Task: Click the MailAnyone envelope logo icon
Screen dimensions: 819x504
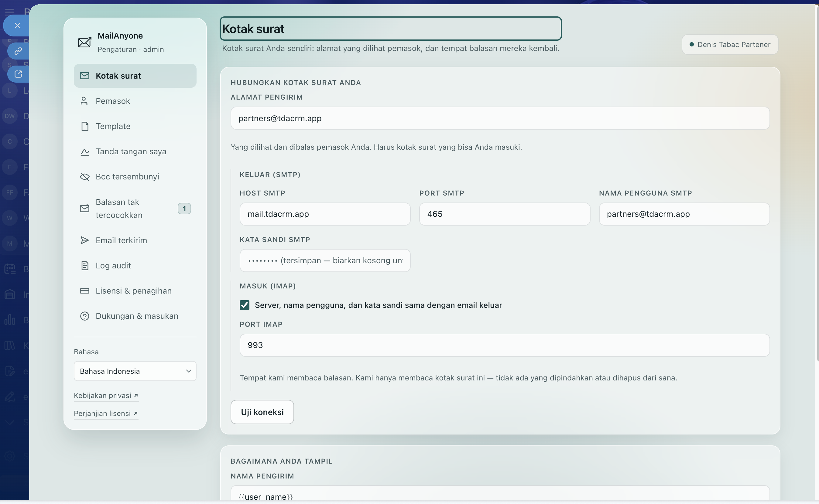Action: (84, 42)
